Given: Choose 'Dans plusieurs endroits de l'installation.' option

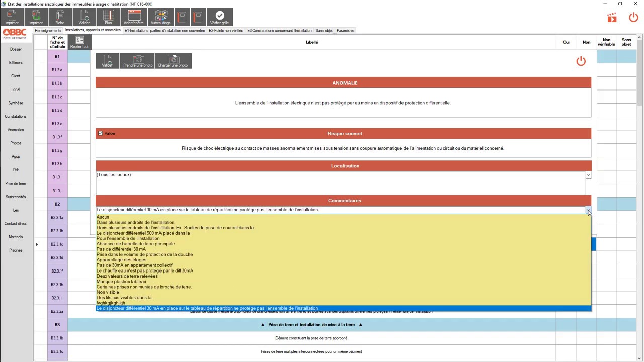Looking at the screenshot, I should 344,222.
